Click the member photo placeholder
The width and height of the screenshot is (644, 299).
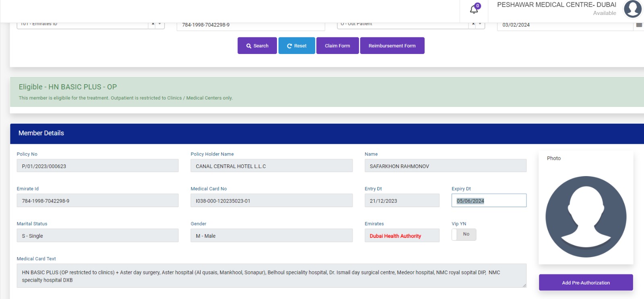pyautogui.click(x=586, y=216)
